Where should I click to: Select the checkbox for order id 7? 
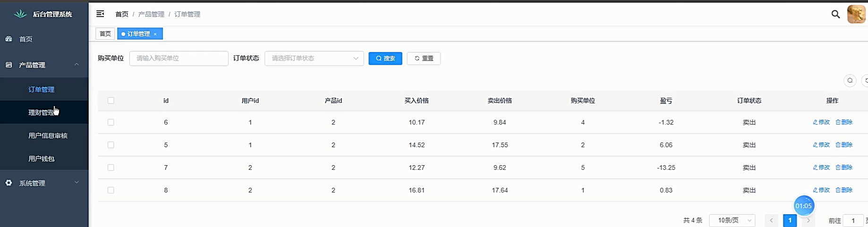(111, 168)
